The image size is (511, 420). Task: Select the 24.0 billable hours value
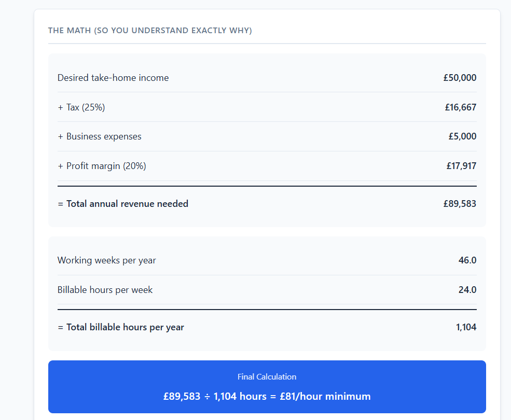[x=467, y=290]
